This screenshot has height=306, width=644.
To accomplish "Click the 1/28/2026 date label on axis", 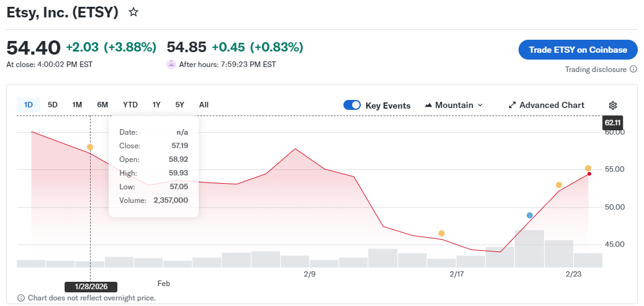I will [91, 287].
